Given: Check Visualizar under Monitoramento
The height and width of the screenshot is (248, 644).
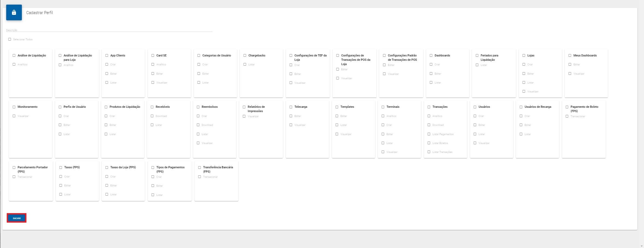Looking at the screenshot, I should (14, 116).
